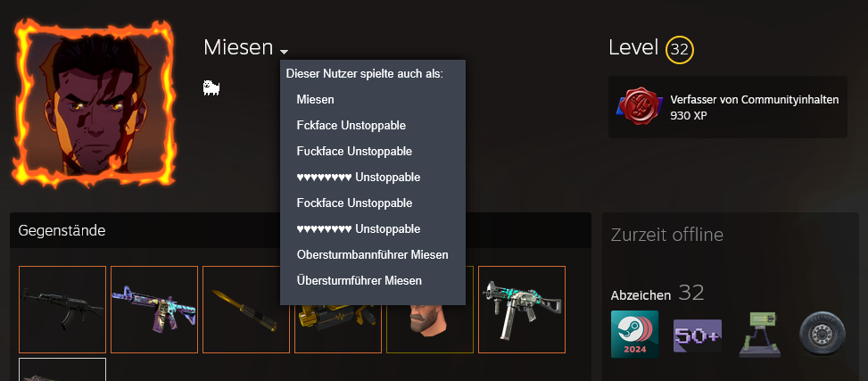Open the Steam 2024 year-in-review badge
The width and height of the screenshot is (868, 381).
point(634,334)
